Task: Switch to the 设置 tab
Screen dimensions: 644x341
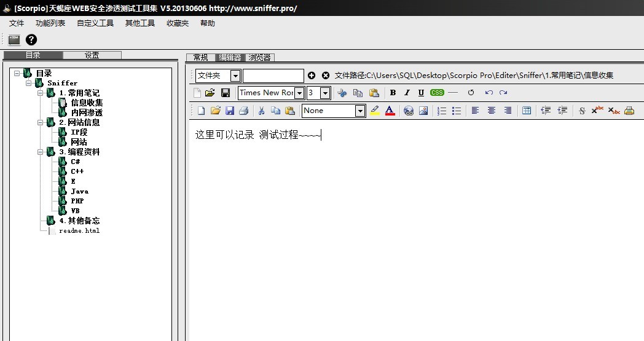Action: (x=92, y=55)
